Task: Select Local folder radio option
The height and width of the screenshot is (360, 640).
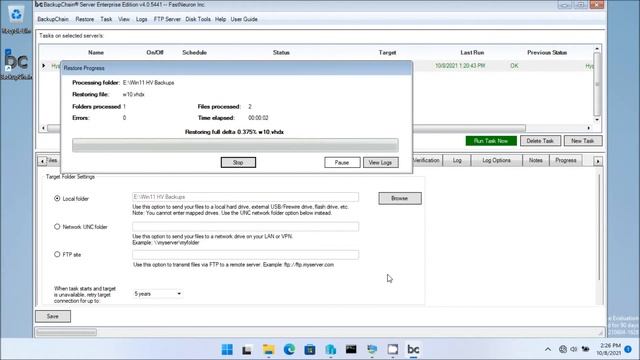Action: [57, 198]
